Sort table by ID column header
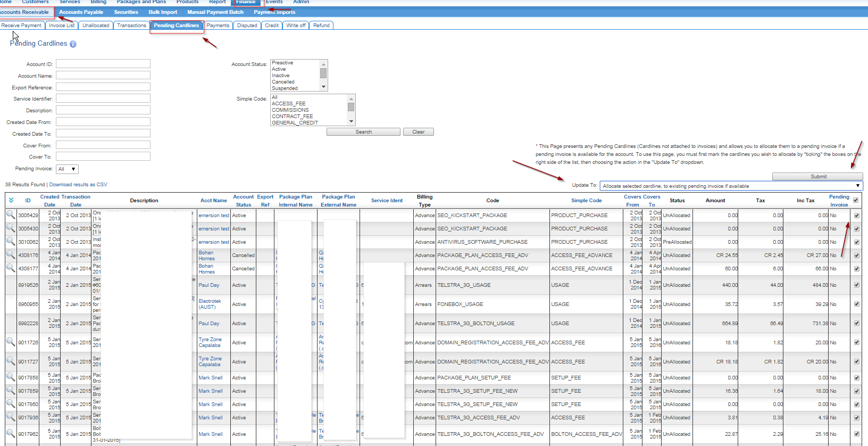 click(x=28, y=201)
